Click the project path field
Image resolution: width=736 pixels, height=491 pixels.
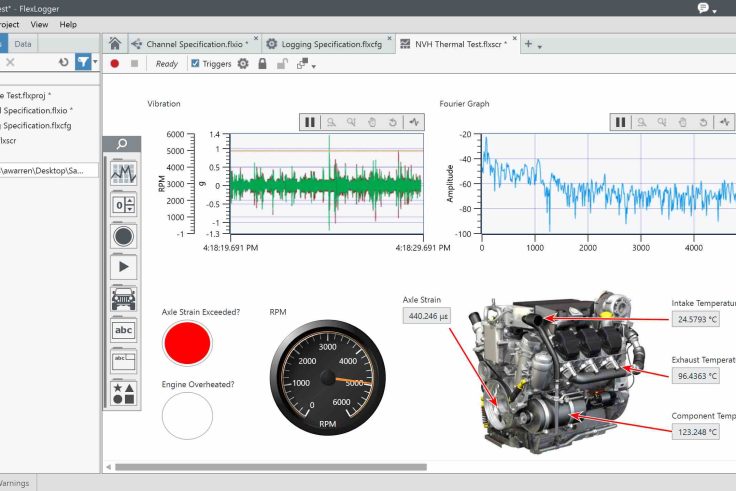[x=49, y=170]
